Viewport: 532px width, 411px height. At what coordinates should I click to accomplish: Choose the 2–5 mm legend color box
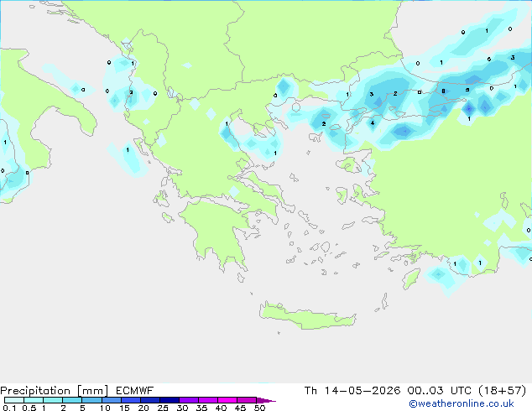(x=72, y=400)
